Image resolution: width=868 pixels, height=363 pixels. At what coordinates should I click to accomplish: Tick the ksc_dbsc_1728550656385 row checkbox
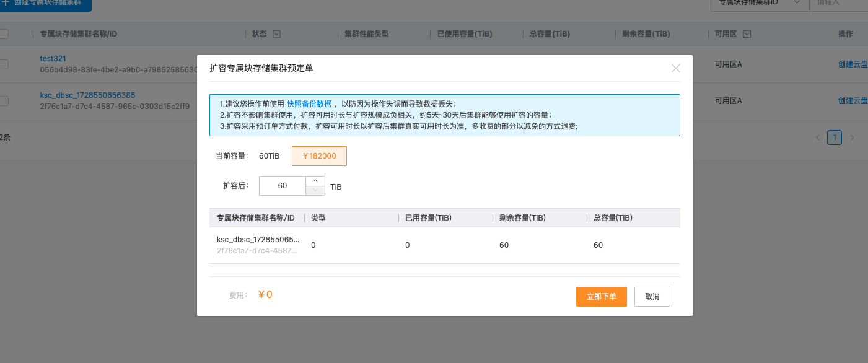pos(4,100)
